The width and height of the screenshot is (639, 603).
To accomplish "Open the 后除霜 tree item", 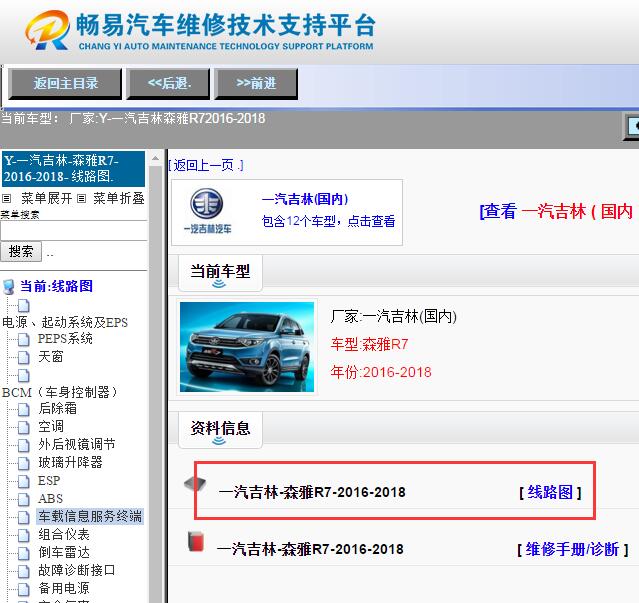I will (57, 408).
